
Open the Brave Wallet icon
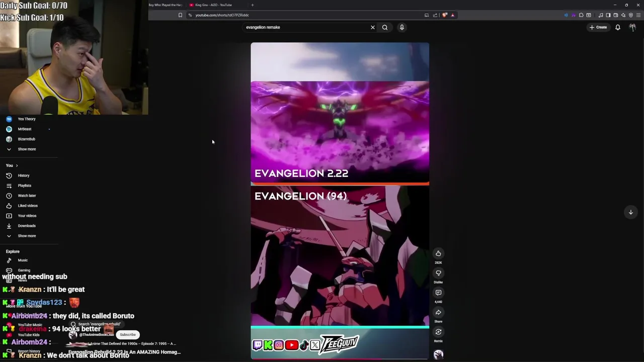615,15
